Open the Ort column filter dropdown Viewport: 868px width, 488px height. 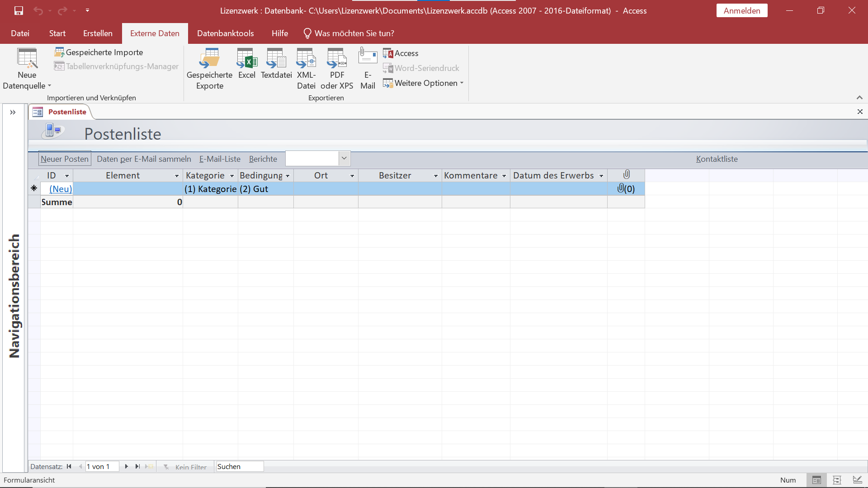pos(352,176)
